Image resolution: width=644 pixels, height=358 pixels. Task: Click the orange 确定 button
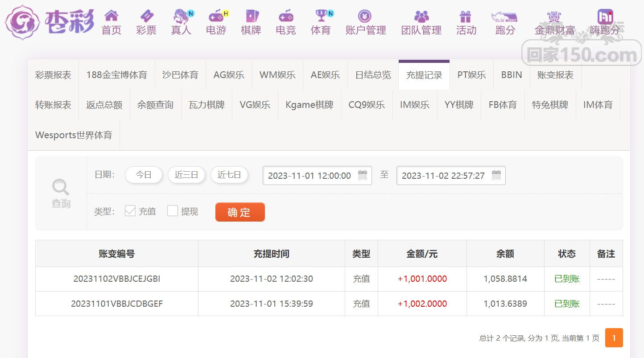[239, 212]
